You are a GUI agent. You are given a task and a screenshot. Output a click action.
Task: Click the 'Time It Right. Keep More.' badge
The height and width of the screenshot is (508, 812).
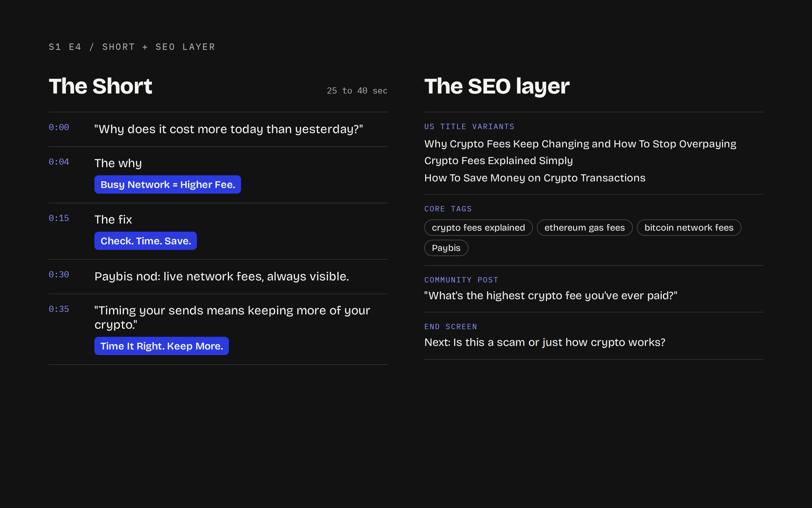pyautogui.click(x=161, y=346)
